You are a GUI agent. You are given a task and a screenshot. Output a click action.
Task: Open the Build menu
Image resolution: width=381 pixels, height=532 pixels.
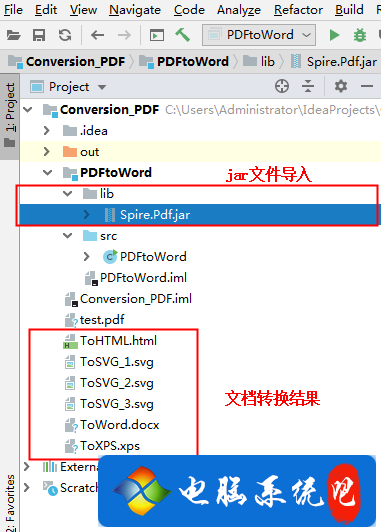349,10
